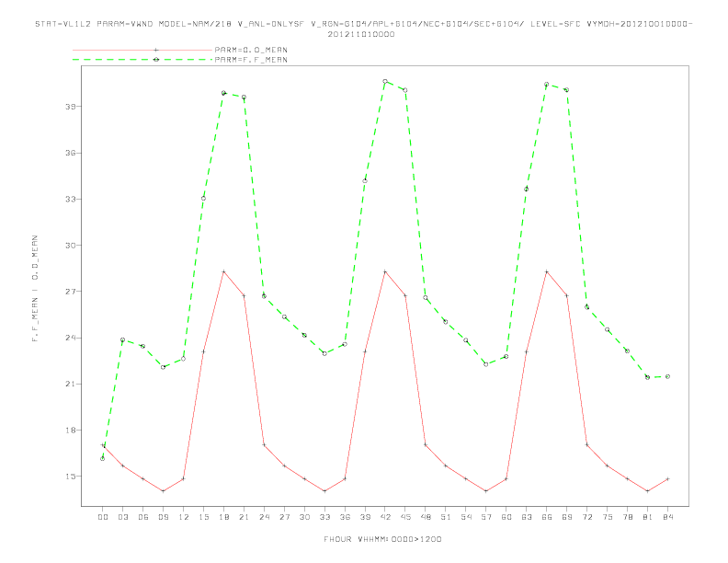Image resolution: width=728 pixels, height=563 pixels.
Task: Click y-axis tick label 18
Action: click(71, 431)
